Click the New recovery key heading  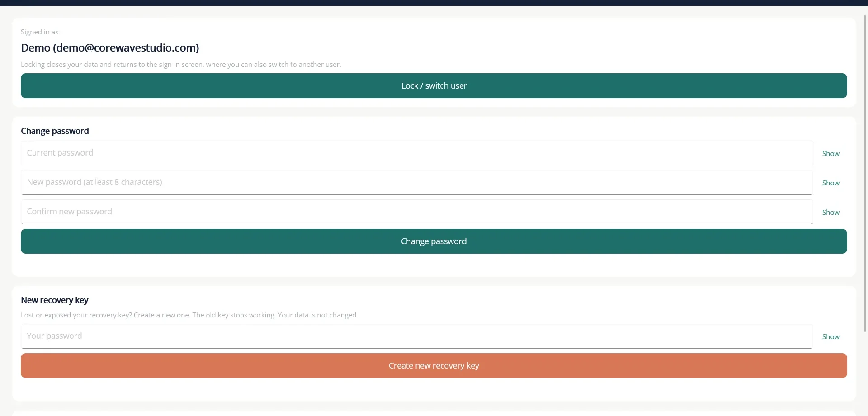point(55,300)
